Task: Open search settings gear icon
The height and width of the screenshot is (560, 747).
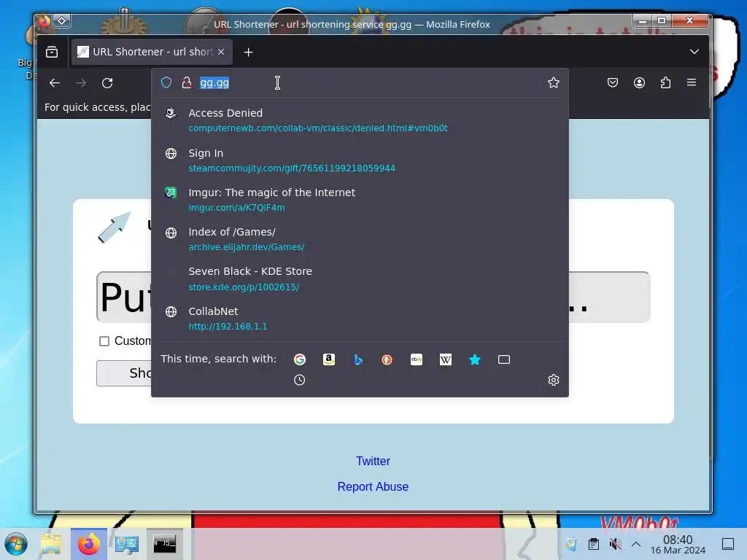Action: pos(553,380)
